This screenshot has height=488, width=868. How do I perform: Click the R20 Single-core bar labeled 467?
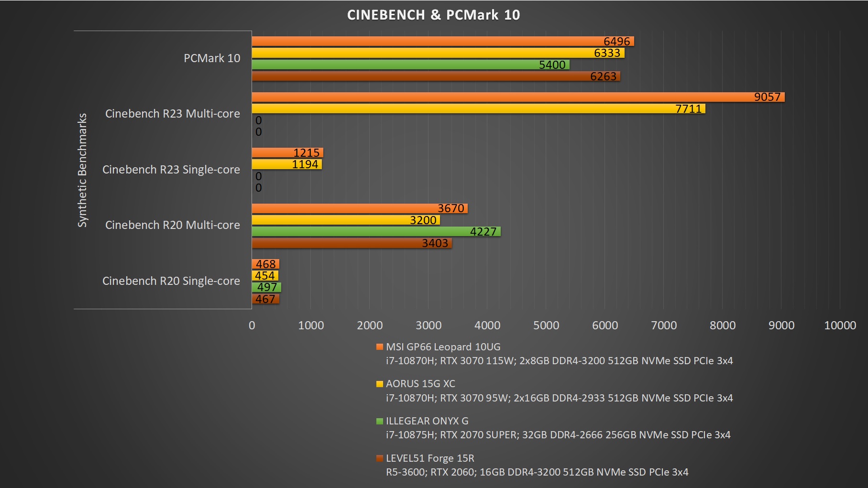pos(265,299)
